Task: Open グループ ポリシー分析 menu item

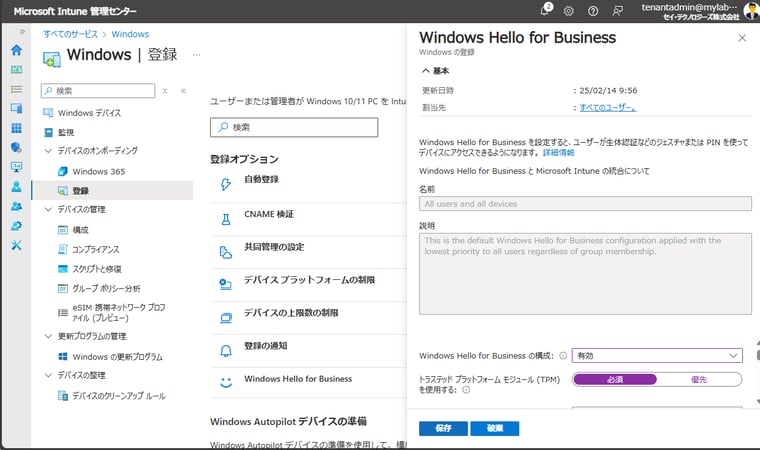Action: [x=106, y=289]
